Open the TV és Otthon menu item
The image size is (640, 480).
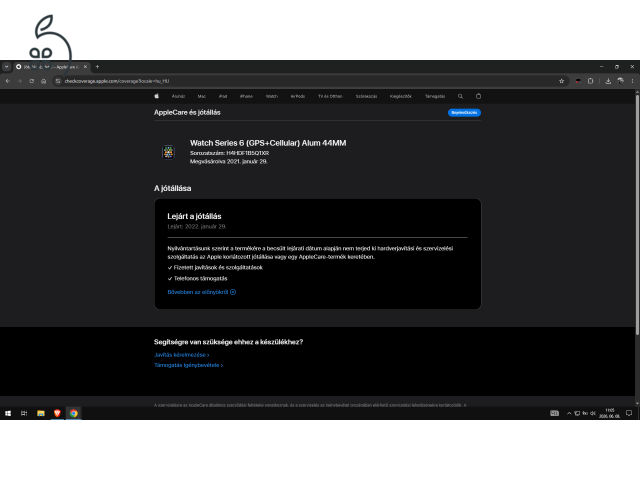(330, 96)
